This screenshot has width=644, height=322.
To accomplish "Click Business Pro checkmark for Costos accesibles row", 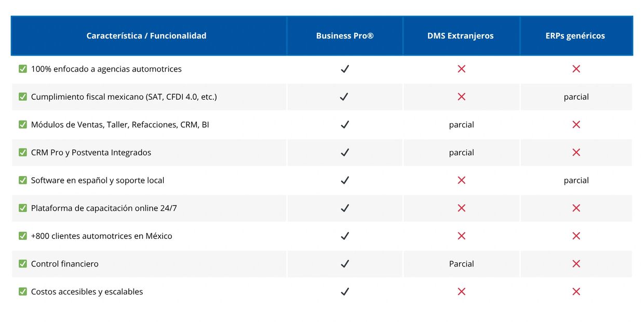I will point(344,291).
